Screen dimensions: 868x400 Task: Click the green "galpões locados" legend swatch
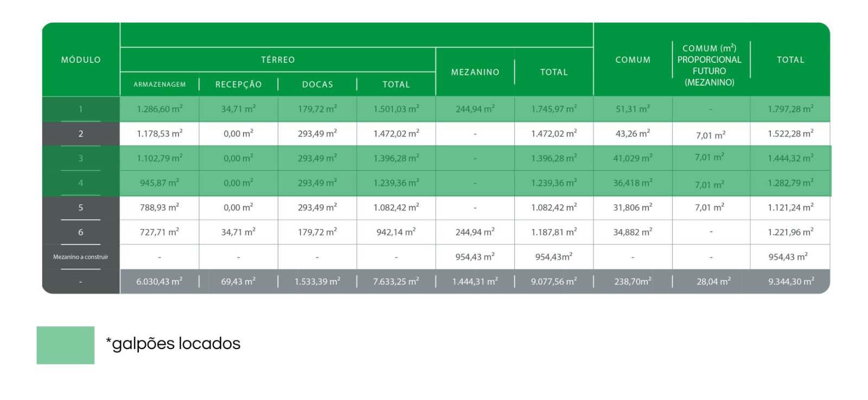[65, 345]
